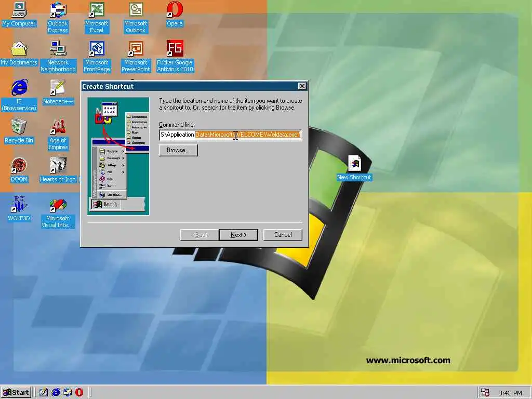Screen dimensions: 532x399
Task: Select the Outlook Express desktop shortcut
Action: (58, 18)
